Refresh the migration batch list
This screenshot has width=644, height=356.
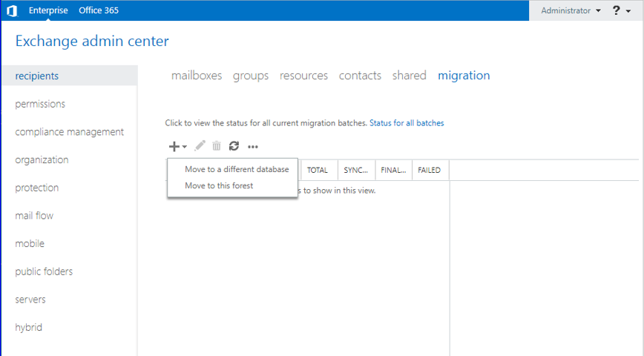pos(234,146)
